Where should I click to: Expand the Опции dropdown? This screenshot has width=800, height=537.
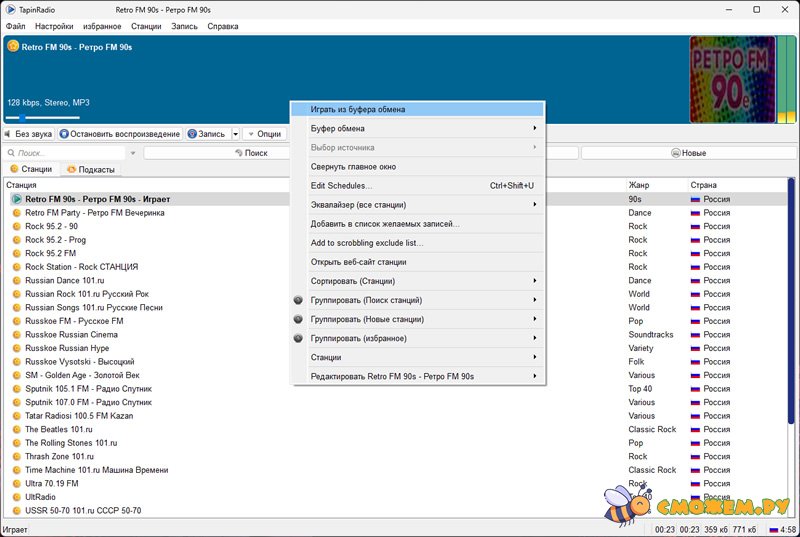click(x=264, y=134)
